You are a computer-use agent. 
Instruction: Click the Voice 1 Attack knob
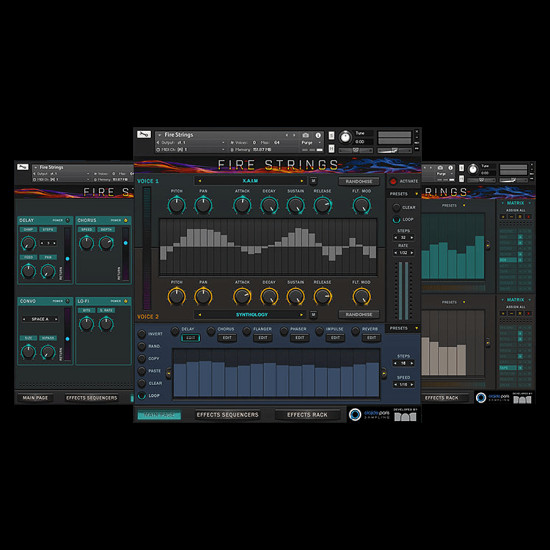pos(242,206)
